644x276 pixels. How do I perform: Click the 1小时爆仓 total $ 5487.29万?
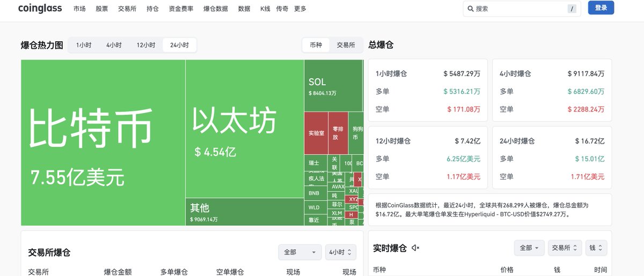462,74
